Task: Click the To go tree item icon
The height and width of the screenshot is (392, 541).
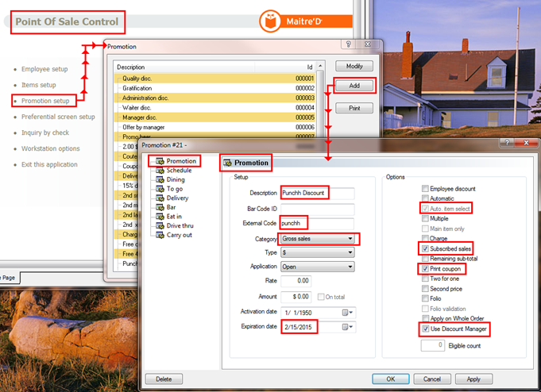Action: pos(160,189)
